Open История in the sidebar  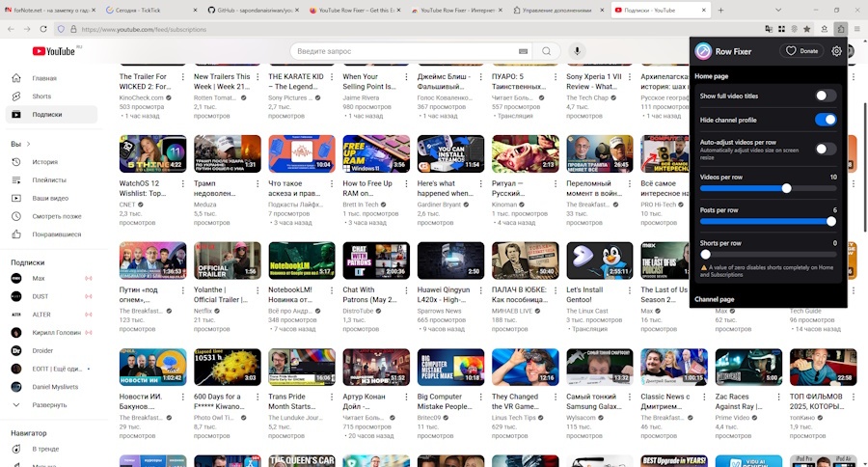pos(44,162)
